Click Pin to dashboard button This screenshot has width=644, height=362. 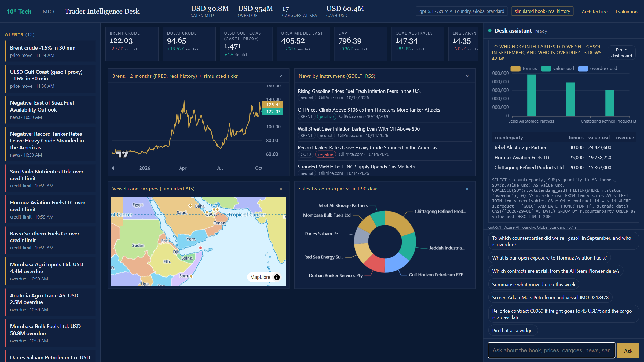coord(621,53)
